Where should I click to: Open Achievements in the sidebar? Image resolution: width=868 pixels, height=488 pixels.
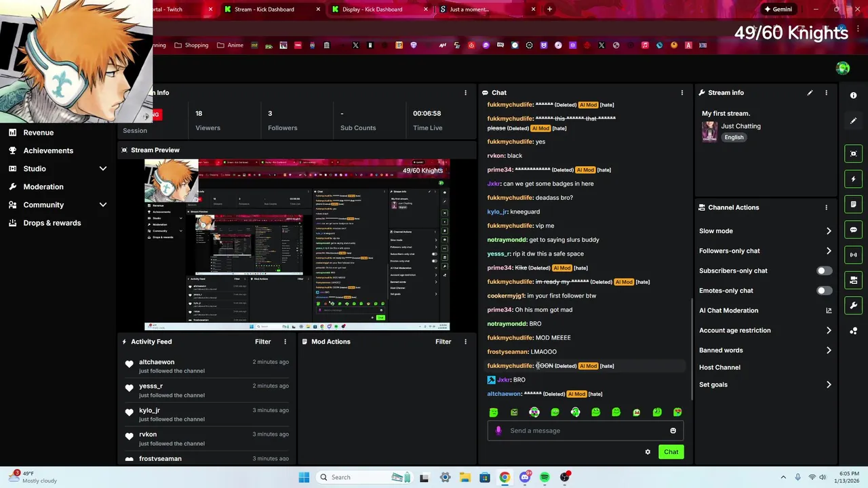point(47,150)
